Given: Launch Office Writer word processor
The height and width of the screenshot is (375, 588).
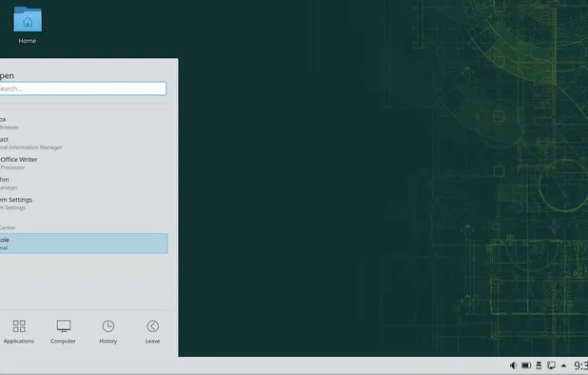Looking at the screenshot, I should 84,163.
